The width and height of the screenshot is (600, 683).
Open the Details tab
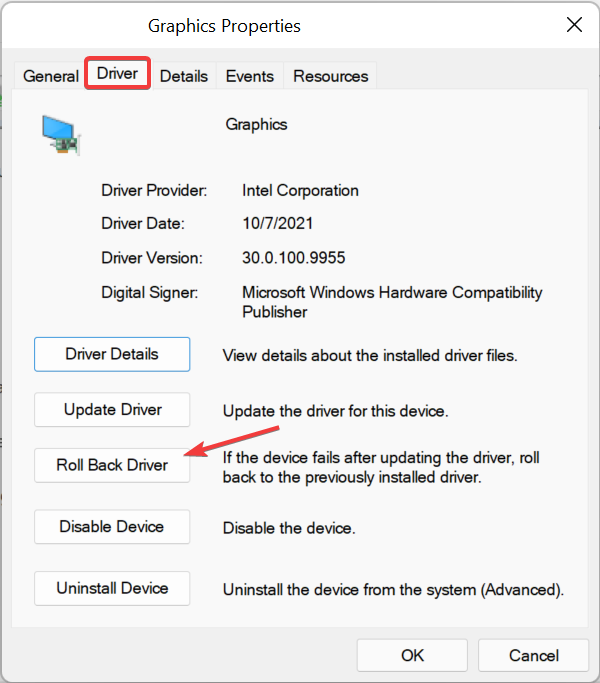(184, 76)
